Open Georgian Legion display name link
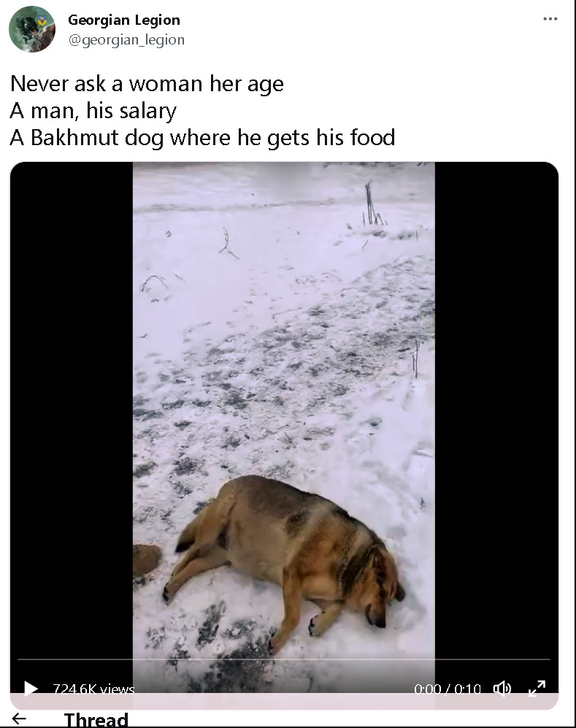 pos(124,20)
